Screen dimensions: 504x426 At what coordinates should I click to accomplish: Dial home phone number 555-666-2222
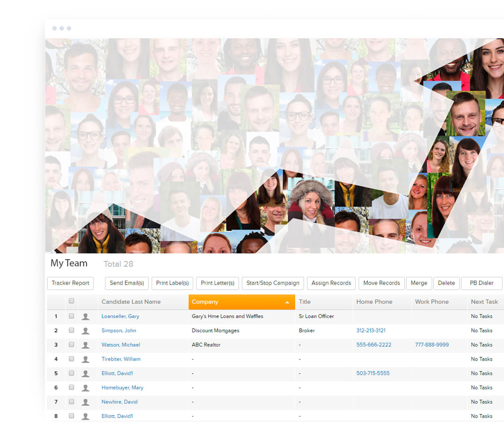[374, 345]
